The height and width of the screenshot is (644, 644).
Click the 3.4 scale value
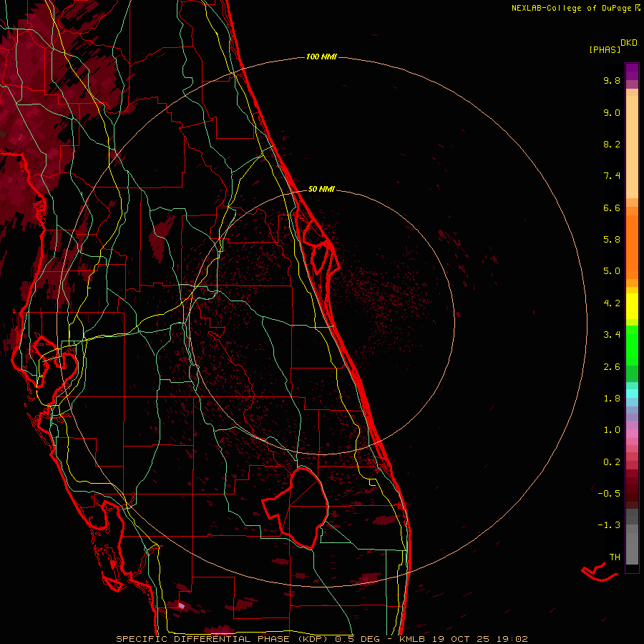tap(612, 335)
